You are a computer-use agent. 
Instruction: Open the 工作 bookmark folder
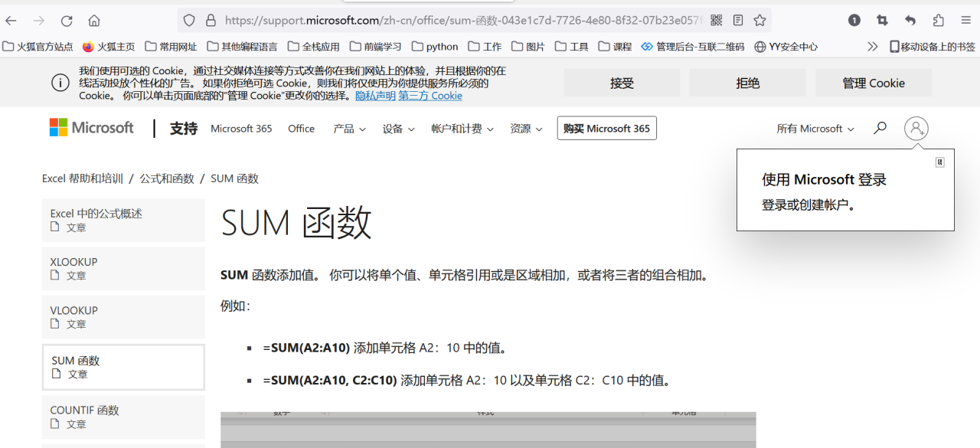tap(485, 47)
